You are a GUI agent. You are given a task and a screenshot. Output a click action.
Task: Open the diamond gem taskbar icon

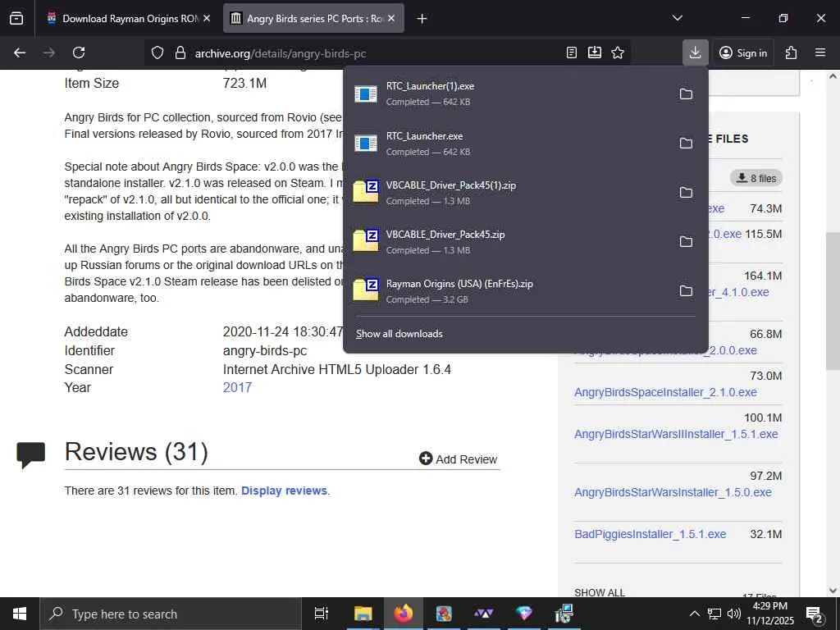524,614
